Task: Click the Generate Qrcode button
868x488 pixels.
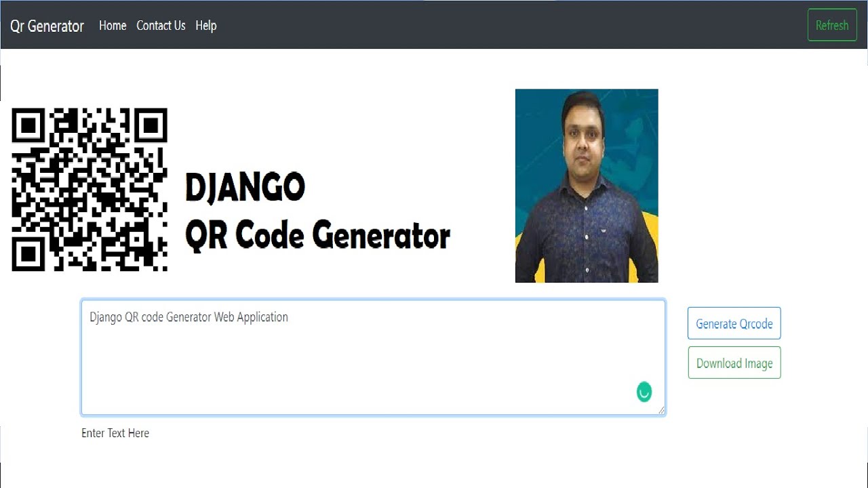Action: 734,323
